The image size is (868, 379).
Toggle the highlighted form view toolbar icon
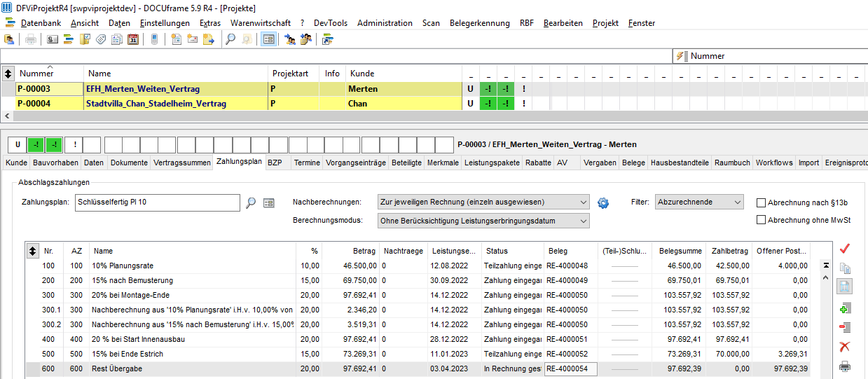pyautogui.click(x=268, y=39)
